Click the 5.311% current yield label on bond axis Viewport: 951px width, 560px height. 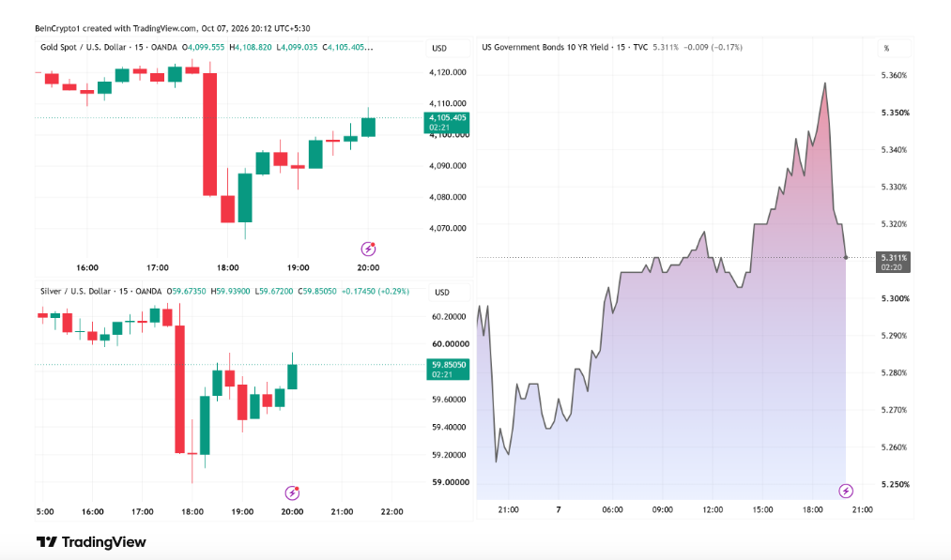(x=893, y=262)
